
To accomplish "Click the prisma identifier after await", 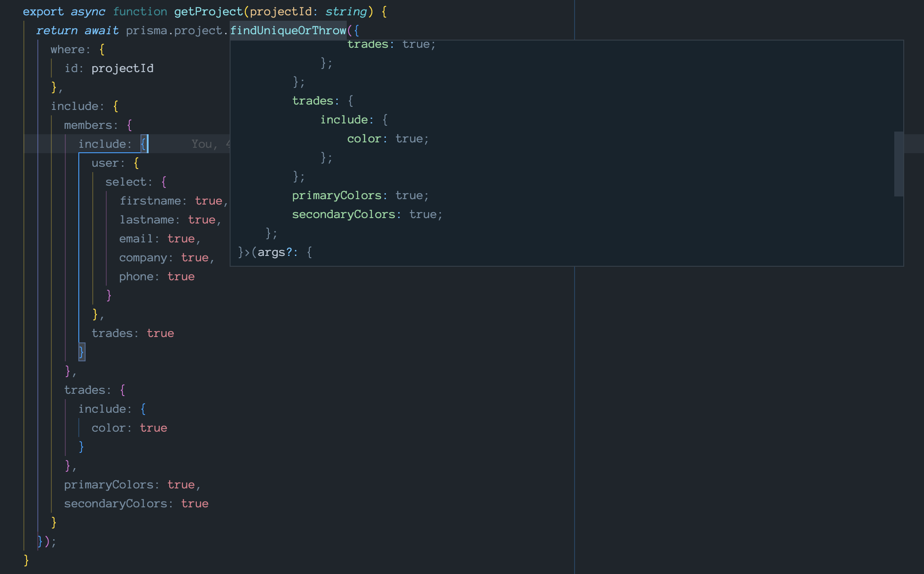I will (146, 31).
